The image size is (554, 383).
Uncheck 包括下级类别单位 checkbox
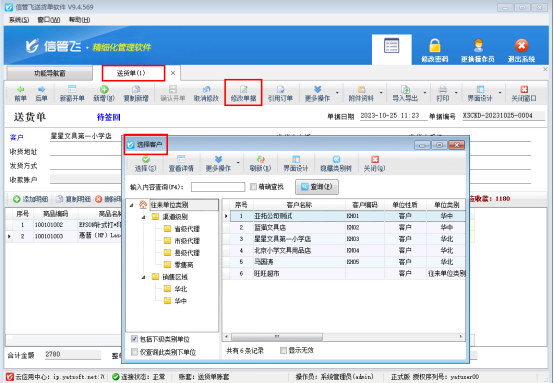(134, 339)
